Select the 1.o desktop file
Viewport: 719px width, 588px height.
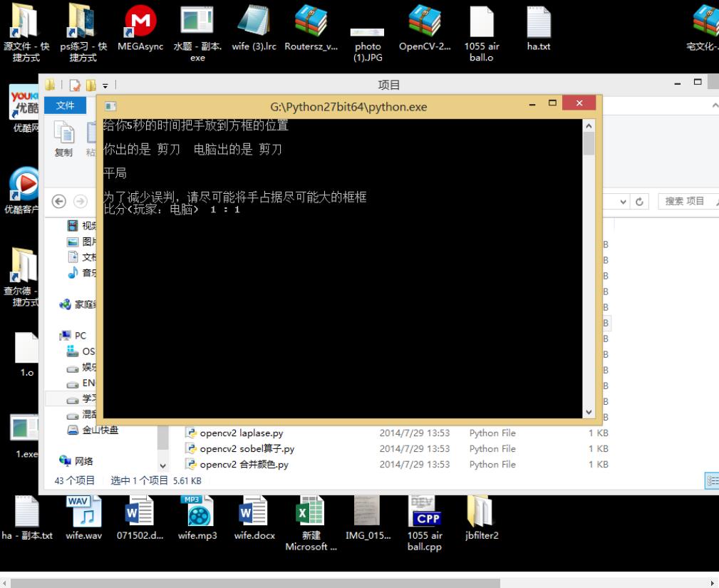pos(26,354)
